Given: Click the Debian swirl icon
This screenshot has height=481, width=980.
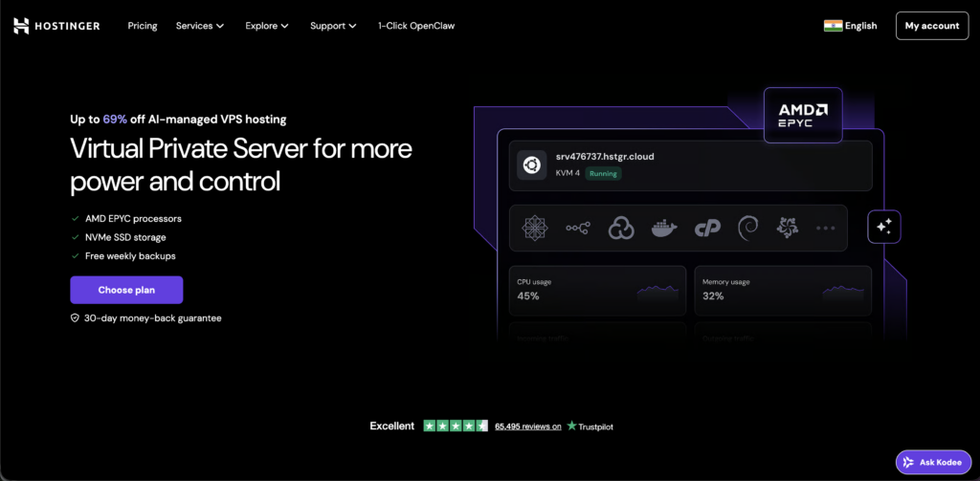Looking at the screenshot, I should tap(748, 228).
